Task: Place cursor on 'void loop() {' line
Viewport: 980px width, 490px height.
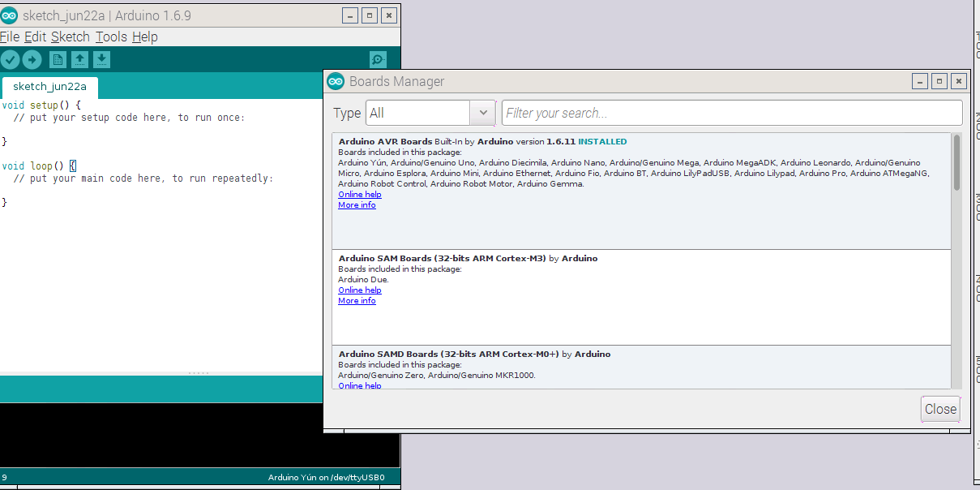Action: (39, 166)
